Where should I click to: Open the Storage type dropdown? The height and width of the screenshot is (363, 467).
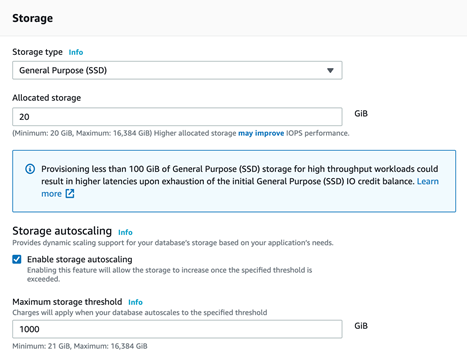[177, 70]
